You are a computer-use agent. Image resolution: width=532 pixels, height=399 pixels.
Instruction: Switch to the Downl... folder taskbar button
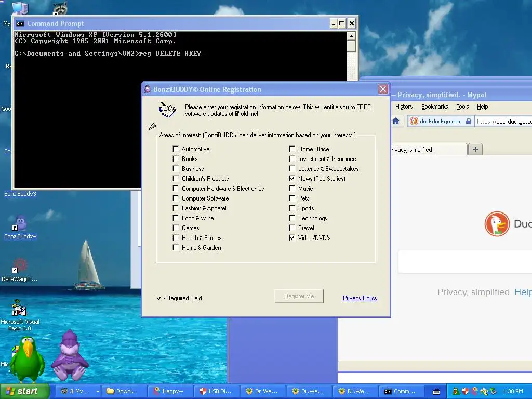point(124,391)
